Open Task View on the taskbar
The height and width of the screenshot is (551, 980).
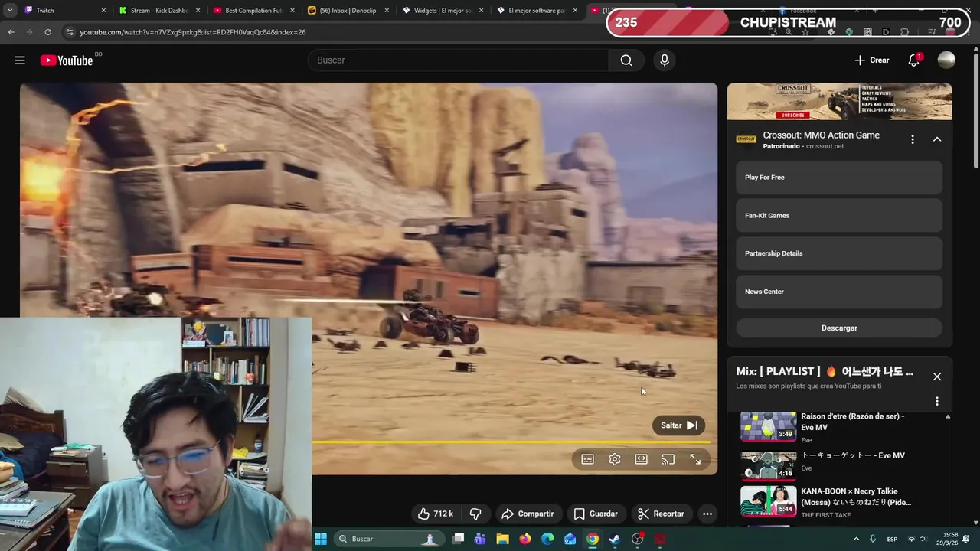(x=458, y=539)
